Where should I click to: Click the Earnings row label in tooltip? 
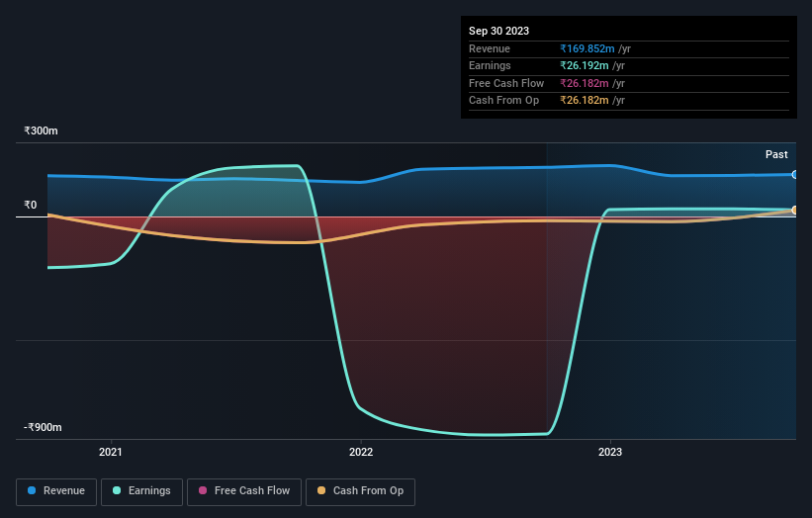click(490, 65)
